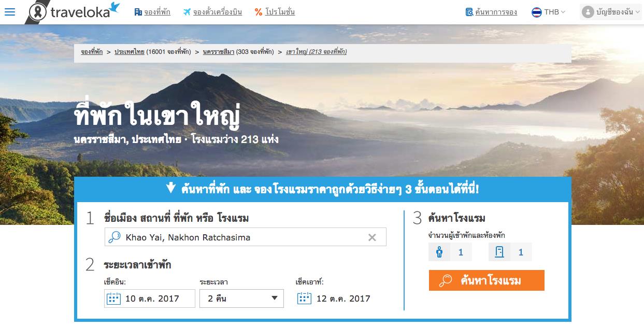
Task: Select the room count door icon
Action: point(499,252)
